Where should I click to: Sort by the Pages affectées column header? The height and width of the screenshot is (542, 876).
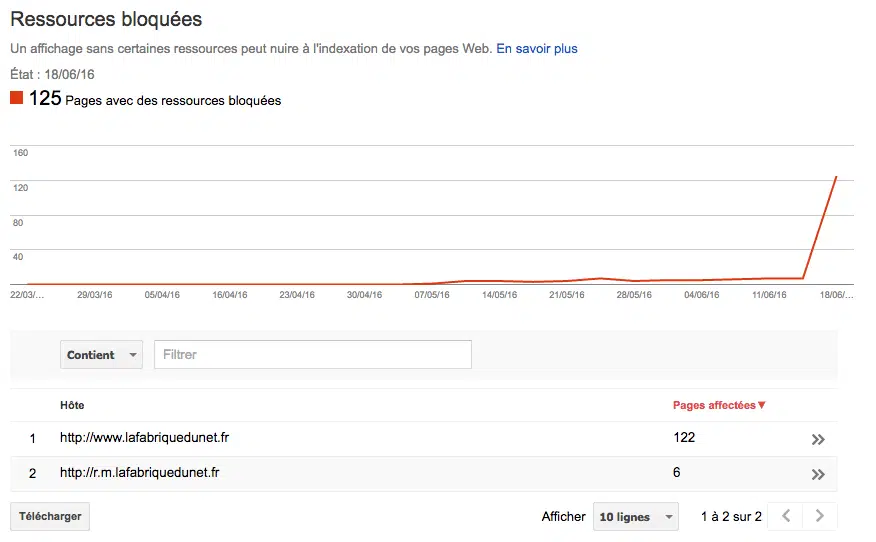click(714, 405)
